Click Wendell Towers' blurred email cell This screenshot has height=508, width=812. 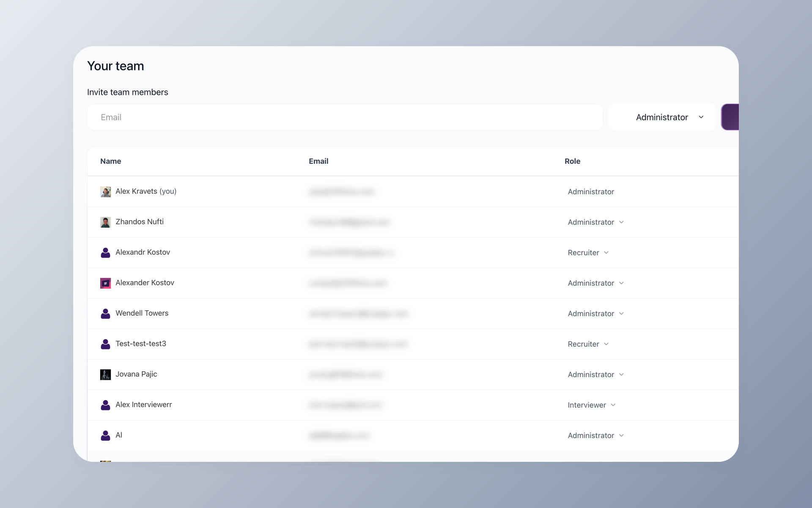pyautogui.click(x=358, y=314)
